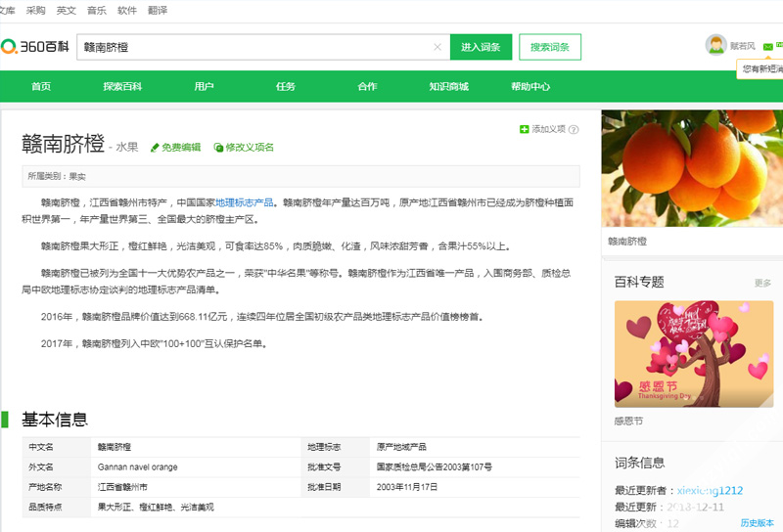Click the 软件 top link

(127, 11)
